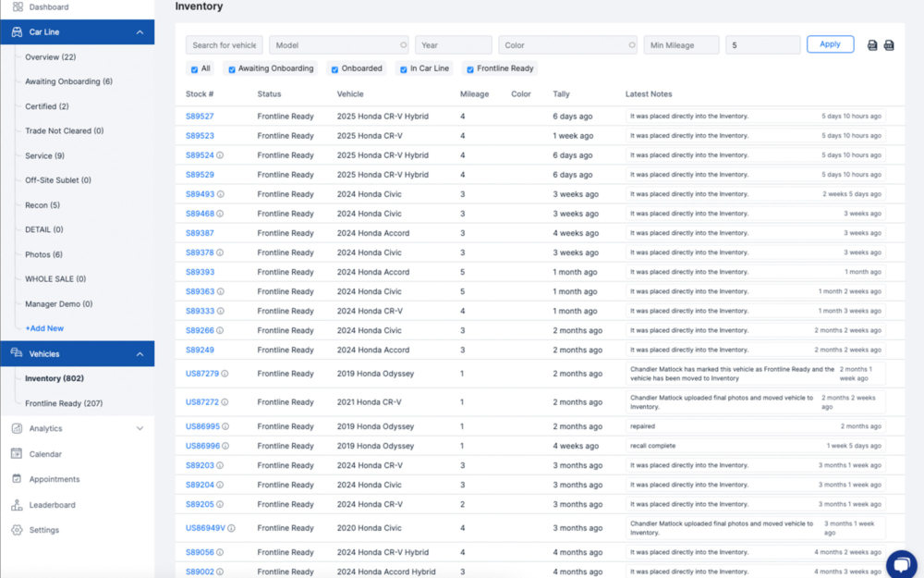Toggle the All filter checkbox
924x578 pixels.
click(x=192, y=68)
